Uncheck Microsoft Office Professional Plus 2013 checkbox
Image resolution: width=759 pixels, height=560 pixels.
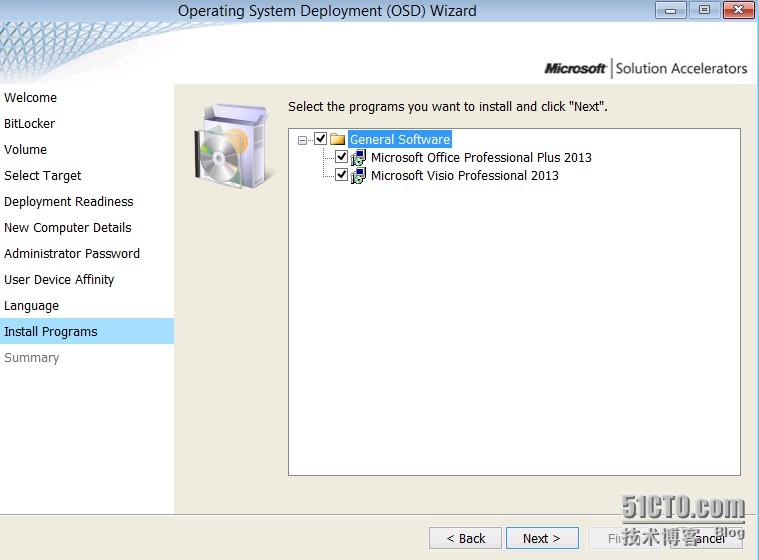[x=342, y=157]
